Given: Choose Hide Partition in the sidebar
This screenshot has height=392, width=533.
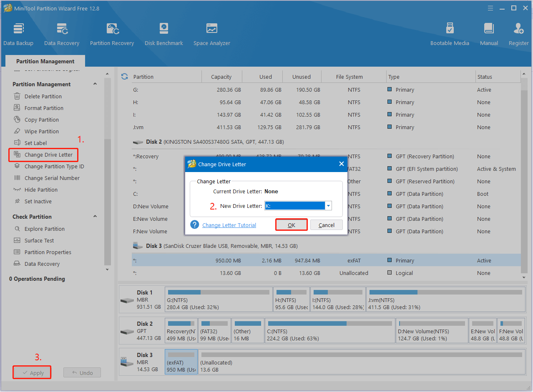Looking at the screenshot, I should 41,190.
